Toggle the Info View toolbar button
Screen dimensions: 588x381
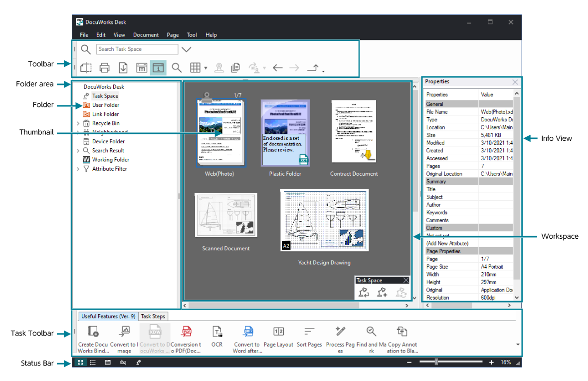(x=158, y=68)
